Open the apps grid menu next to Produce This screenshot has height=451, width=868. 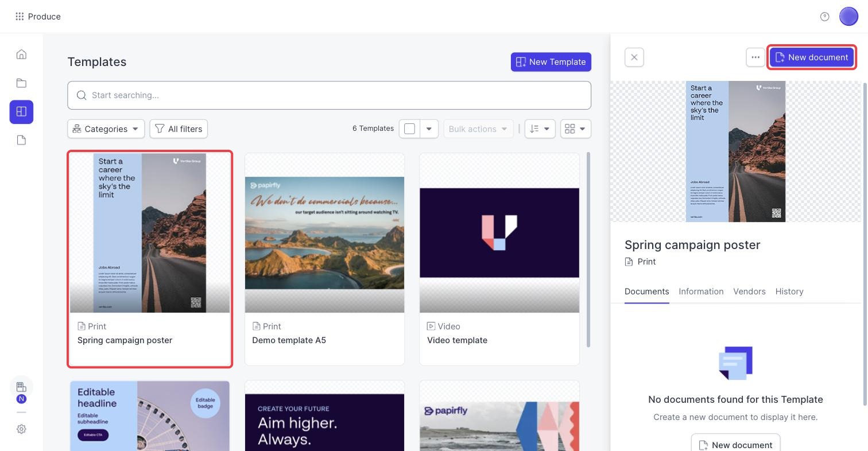click(x=20, y=17)
